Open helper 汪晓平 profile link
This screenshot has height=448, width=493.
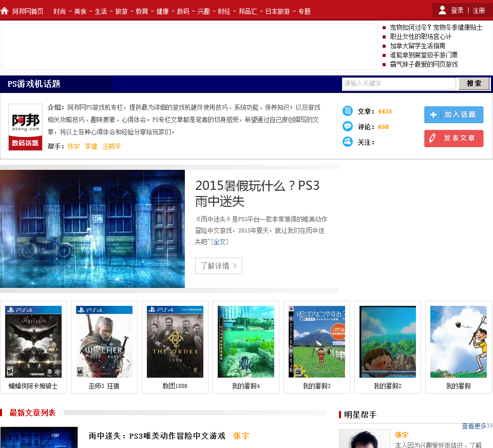point(111,146)
